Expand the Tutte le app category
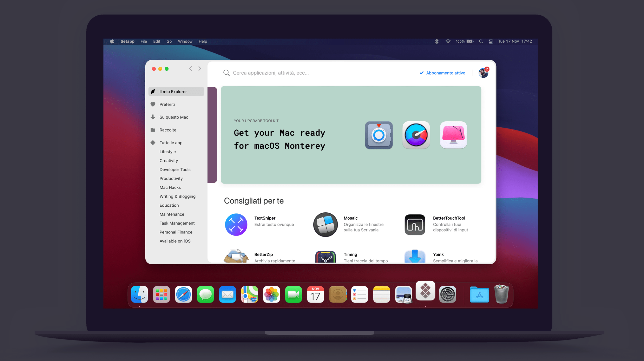Screen dimensions: 644x361 tap(171, 142)
